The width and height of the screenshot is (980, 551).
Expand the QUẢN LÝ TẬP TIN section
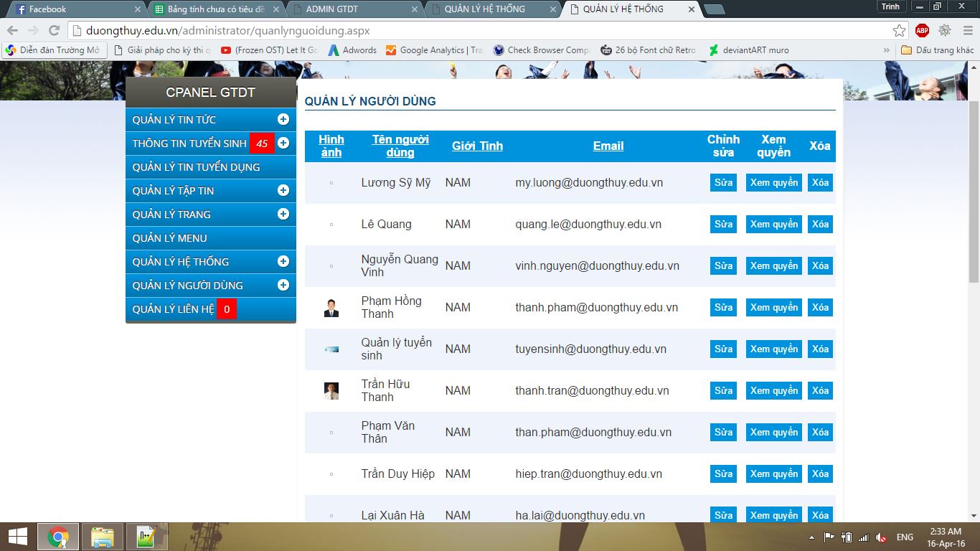coord(283,191)
